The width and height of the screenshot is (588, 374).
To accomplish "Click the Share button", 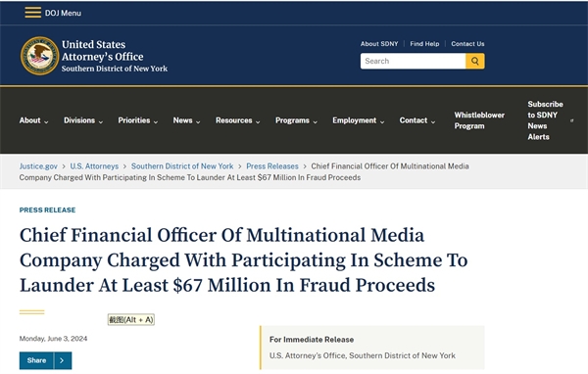I will click(x=36, y=360).
